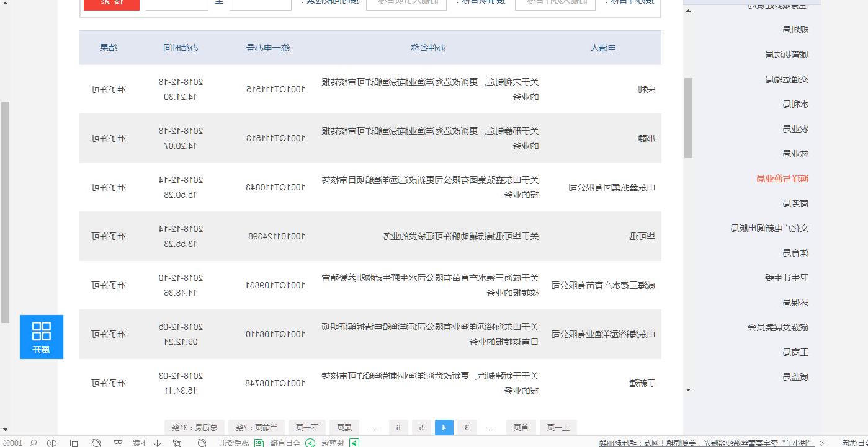This screenshot has height=447, width=868.
Task: Jump to 尾页 last page
Action: [344, 428]
